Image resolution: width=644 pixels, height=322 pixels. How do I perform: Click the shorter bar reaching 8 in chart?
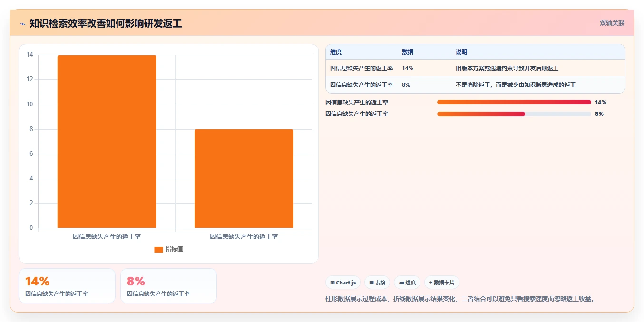244,179
